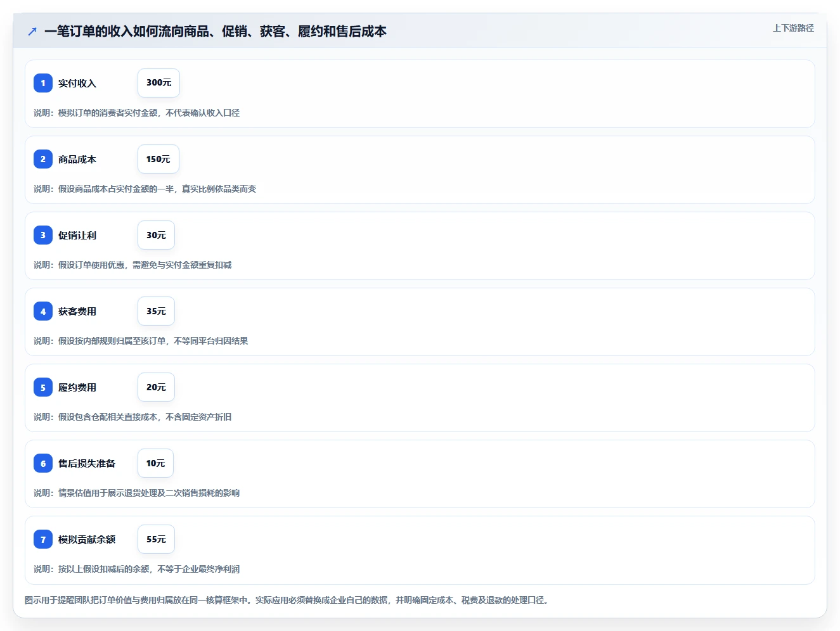The width and height of the screenshot is (840, 631).
Task: Click the note about 内部规则归属至该订单
Action: (141, 341)
